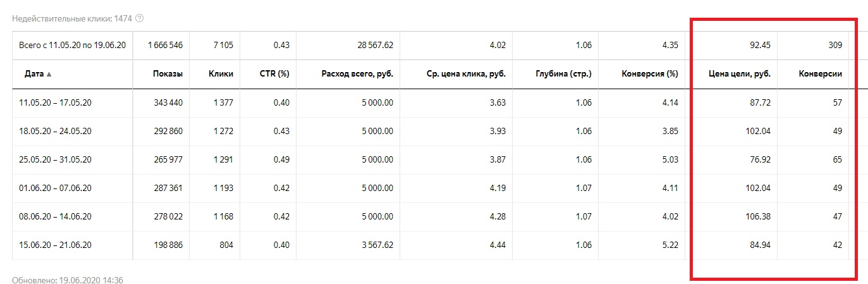
Task: Click the Клики column header
Action: pyautogui.click(x=221, y=74)
